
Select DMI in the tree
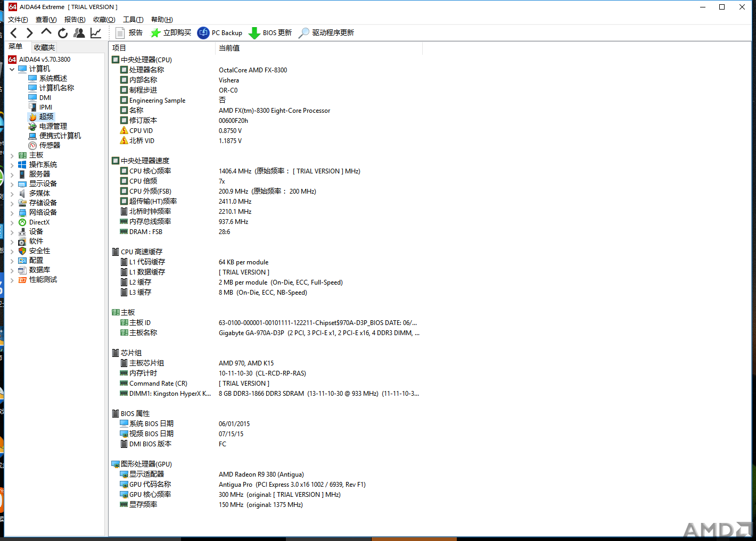click(x=45, y=97)
